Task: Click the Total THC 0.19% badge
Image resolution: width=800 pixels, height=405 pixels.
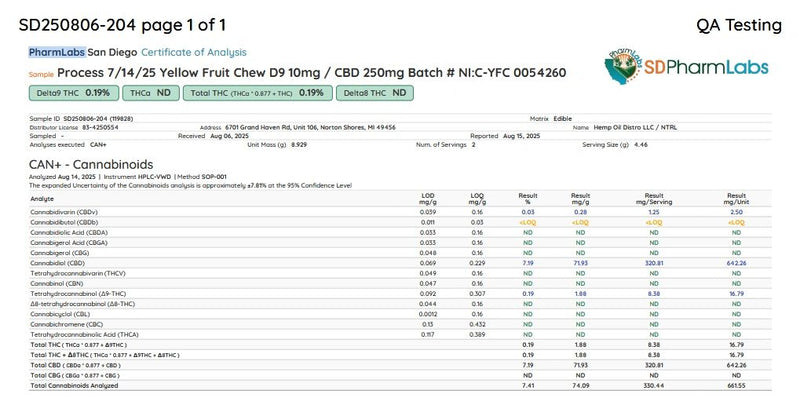Action: pyautogui.click(x=256, y=93)
